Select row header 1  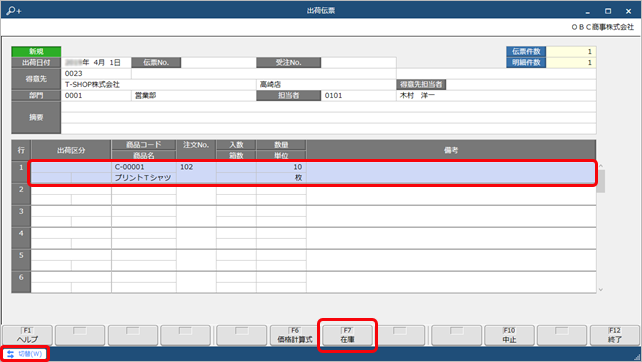21,172
